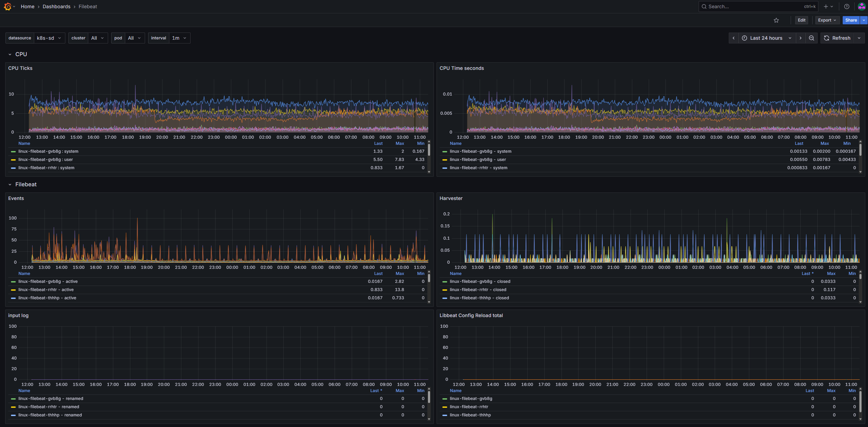Image resolution: width=868 pixels, height=427 pixels.
Task: Open the interval 1m dropdown
Action: point(179,38)
